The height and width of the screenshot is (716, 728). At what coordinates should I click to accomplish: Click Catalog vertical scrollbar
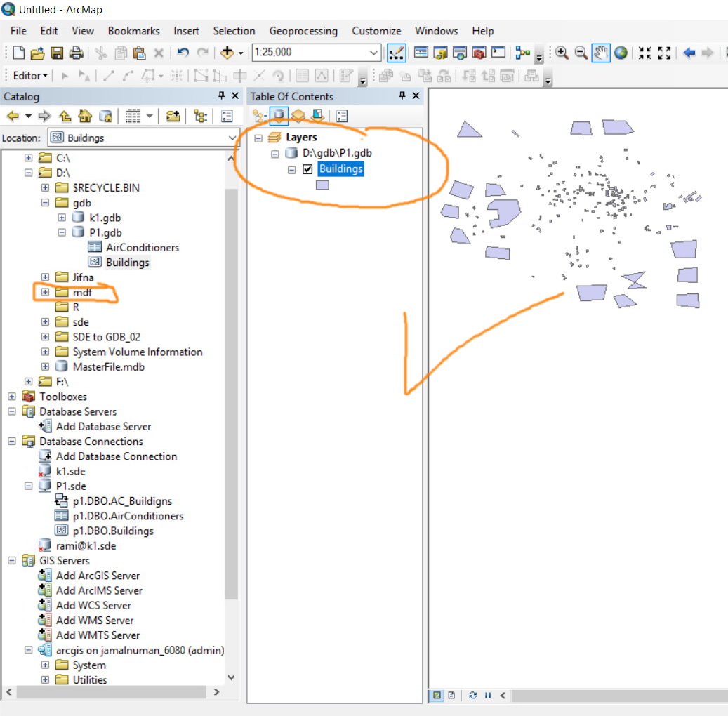[x=231, y=394]
